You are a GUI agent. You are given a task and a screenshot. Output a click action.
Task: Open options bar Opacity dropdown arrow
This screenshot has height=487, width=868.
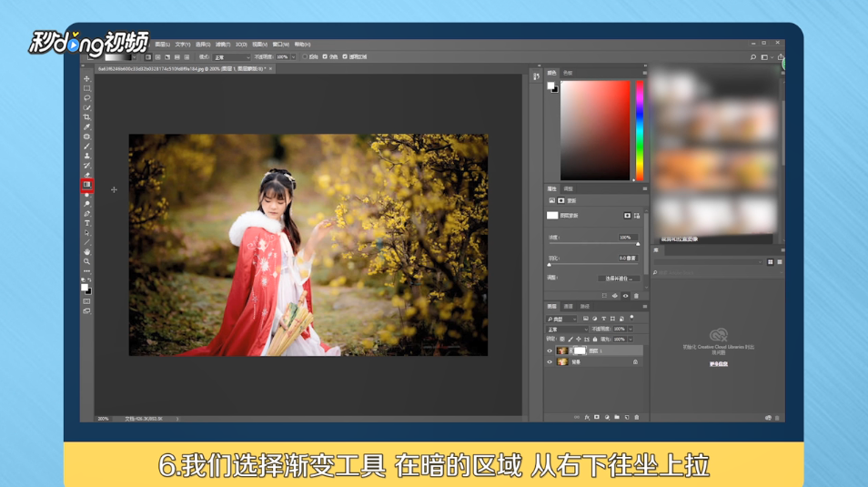[293, 57]
